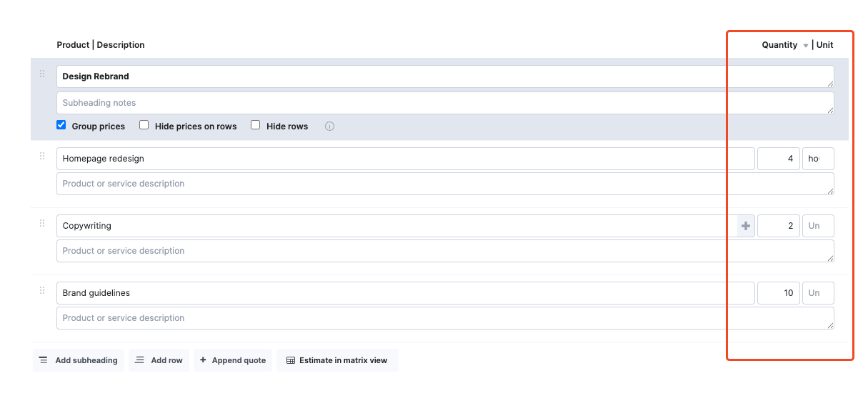
Task: Click the Design Rebrand subheading title field
Action: tap(444, 76)
